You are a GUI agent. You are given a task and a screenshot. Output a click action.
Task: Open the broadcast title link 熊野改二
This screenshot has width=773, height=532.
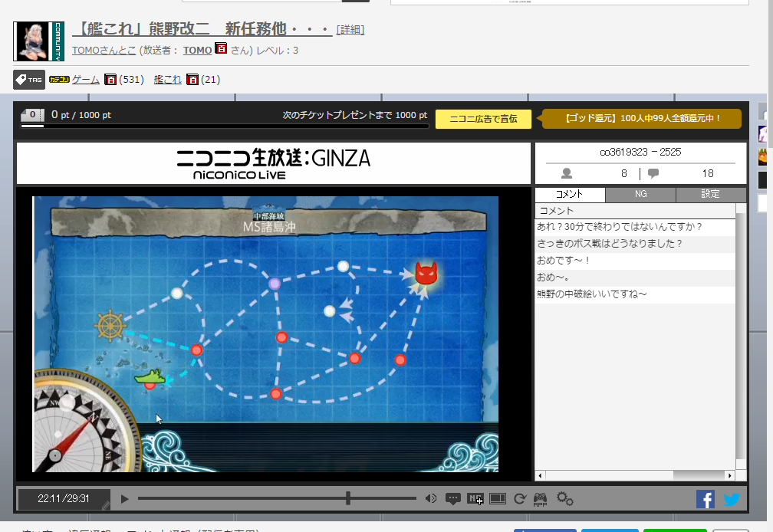[202, 29]
